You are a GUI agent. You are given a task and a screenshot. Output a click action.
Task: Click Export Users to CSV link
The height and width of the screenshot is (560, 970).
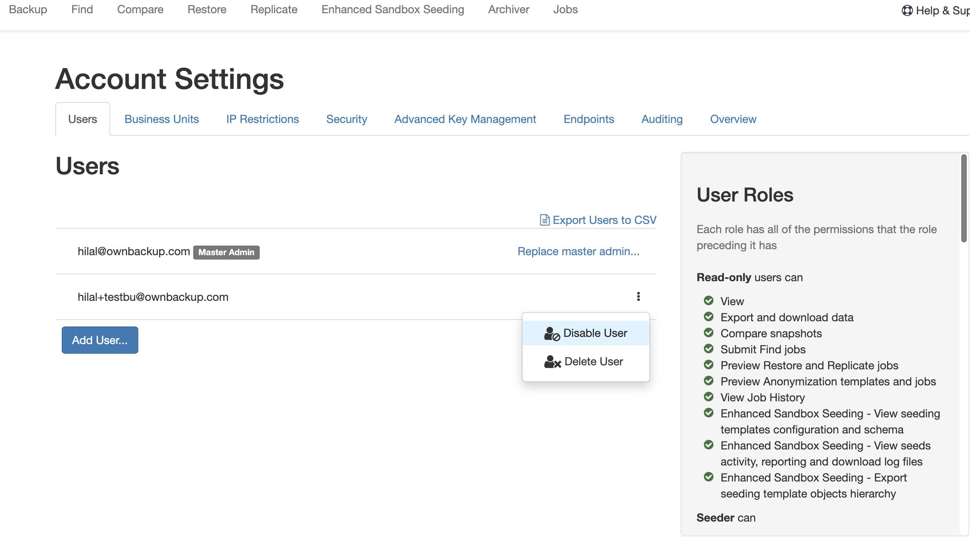(604, 220)
